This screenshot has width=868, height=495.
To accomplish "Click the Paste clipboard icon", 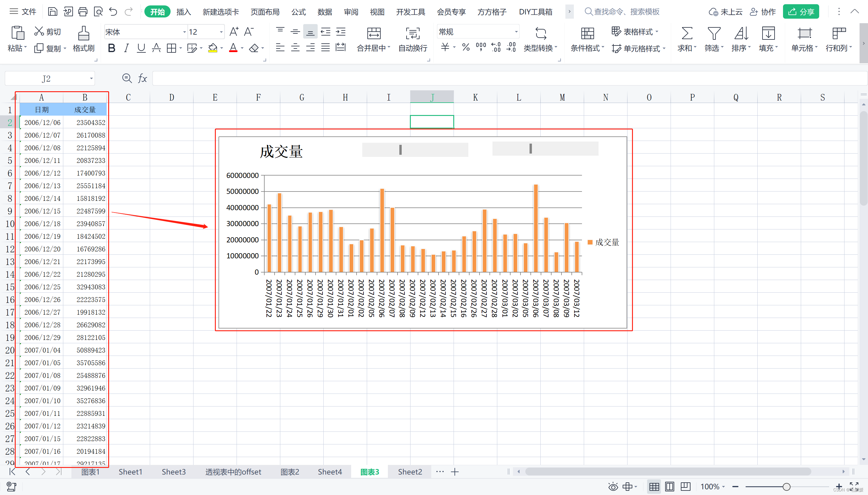I will [x=17, y=33].
